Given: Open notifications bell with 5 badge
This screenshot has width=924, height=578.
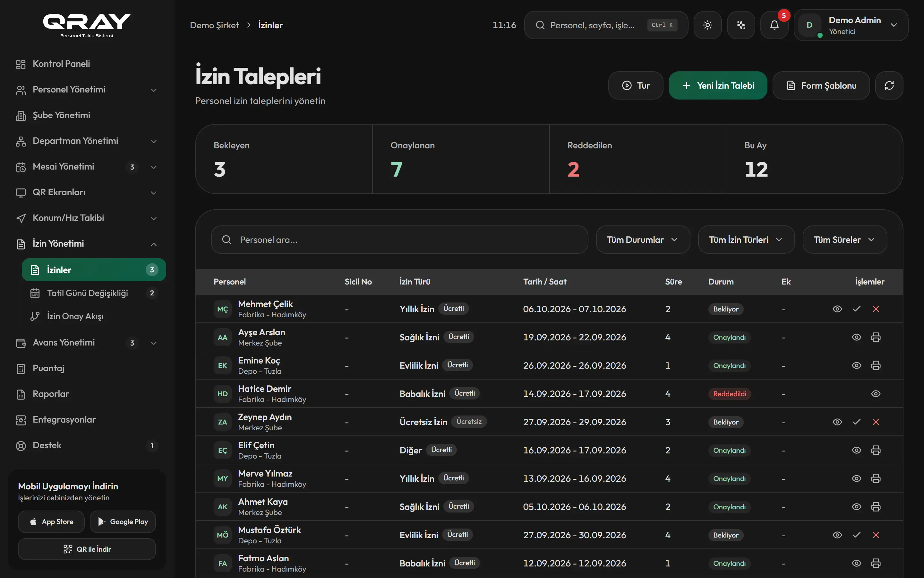Looking at the screenshot, I should point(774,25).
